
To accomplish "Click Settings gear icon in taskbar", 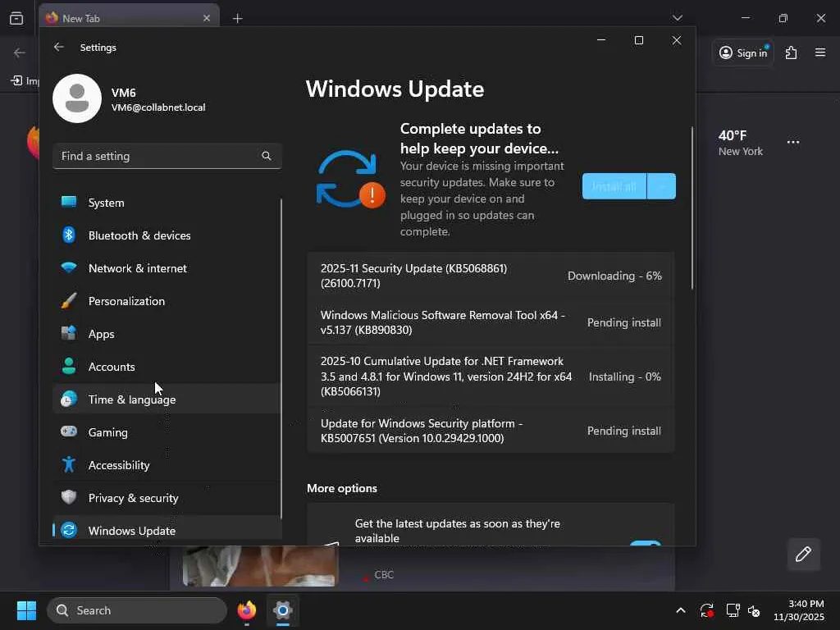I will click(x=282, y=610).
